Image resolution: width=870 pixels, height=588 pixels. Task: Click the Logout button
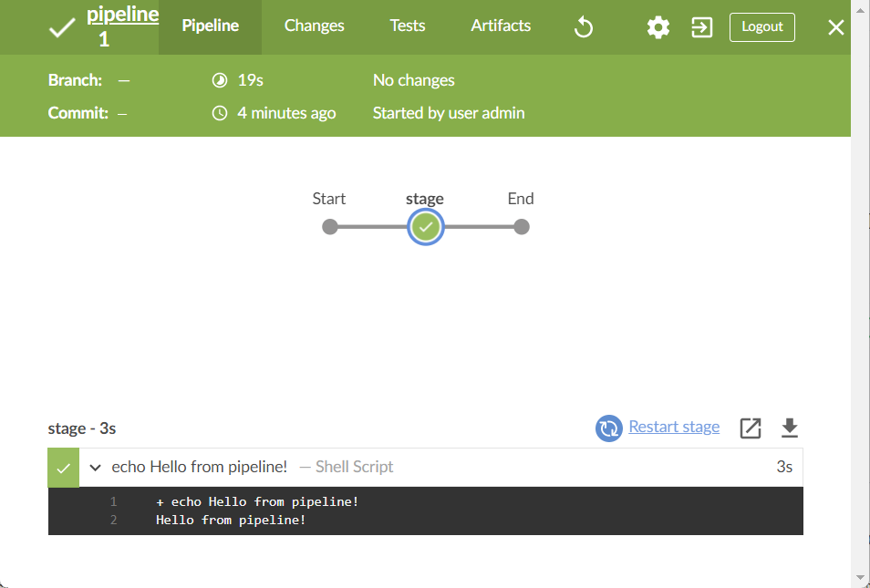tap(761, 27)
